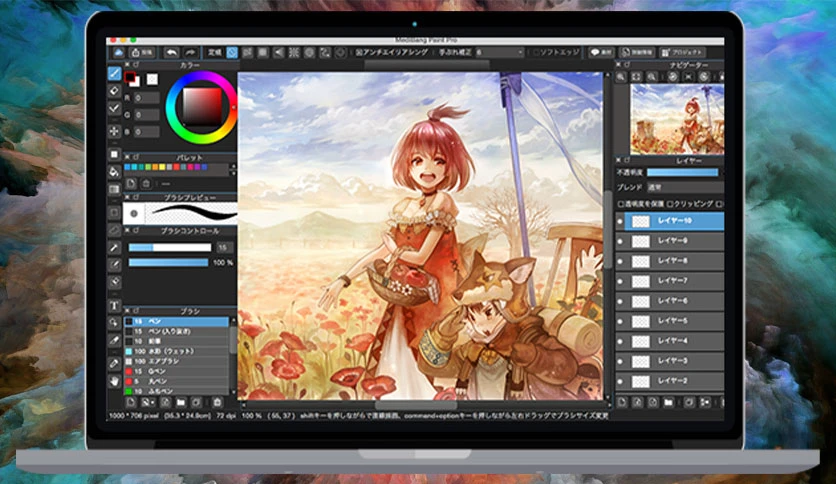Open ブレンド mode dropdown
The height and width of the screenshot is (484, 836).
(x=685, y=188)
